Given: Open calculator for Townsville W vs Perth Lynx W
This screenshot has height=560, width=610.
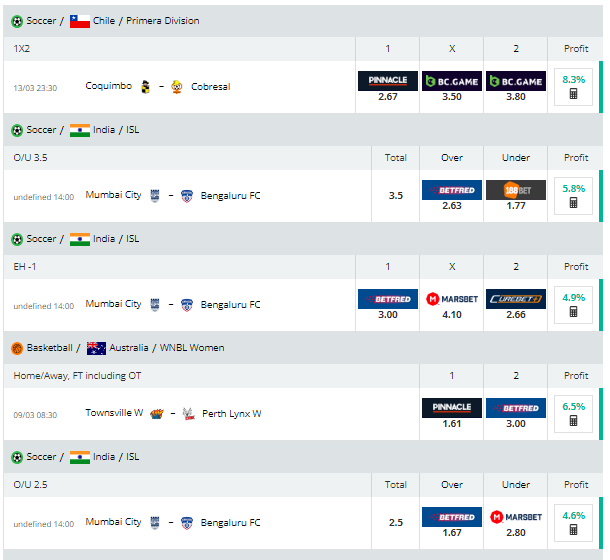Looking at the screenshot, I should (575, 421).
